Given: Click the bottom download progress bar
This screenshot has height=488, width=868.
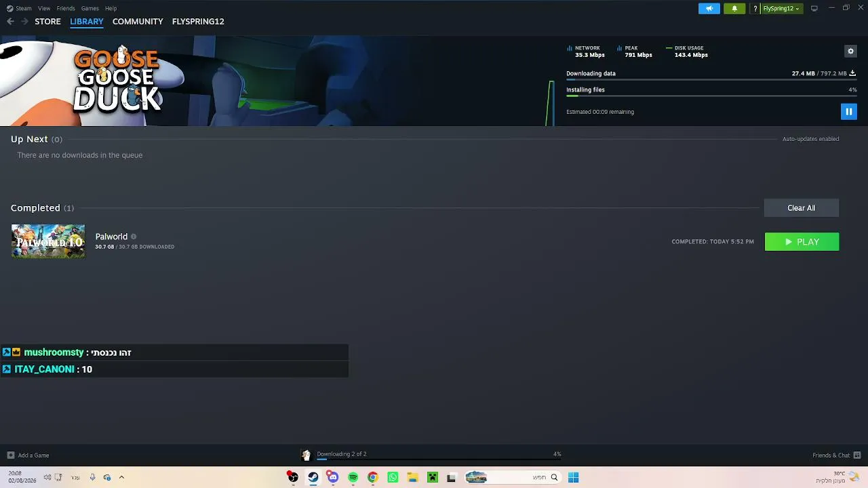Looking at the screenshot, I should [x=439, y=460].
